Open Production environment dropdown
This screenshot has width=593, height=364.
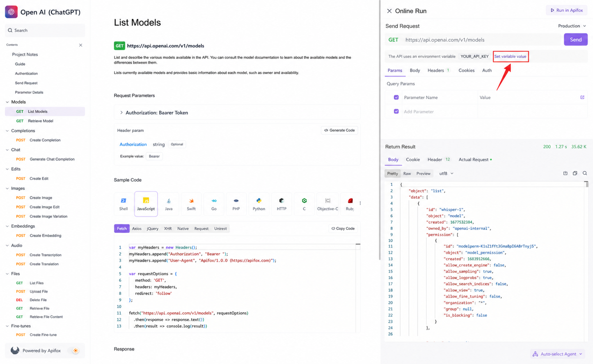[x=572, y=26]
